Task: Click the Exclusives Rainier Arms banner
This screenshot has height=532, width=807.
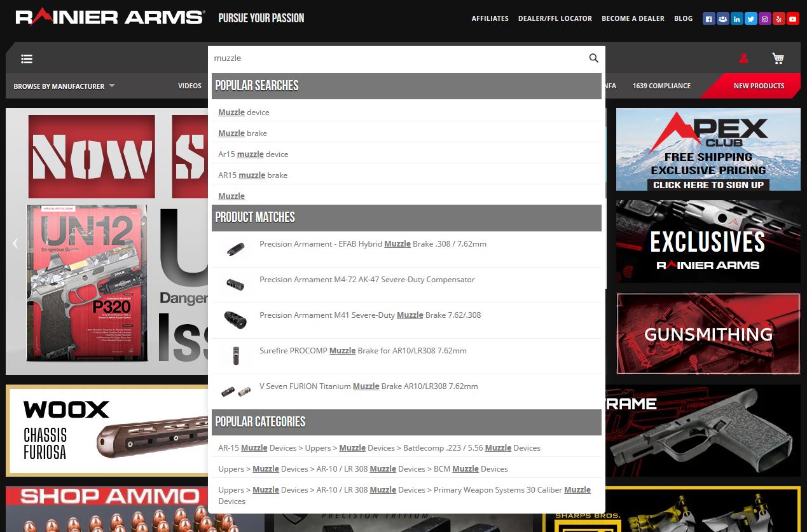Action: click(708, 242)
